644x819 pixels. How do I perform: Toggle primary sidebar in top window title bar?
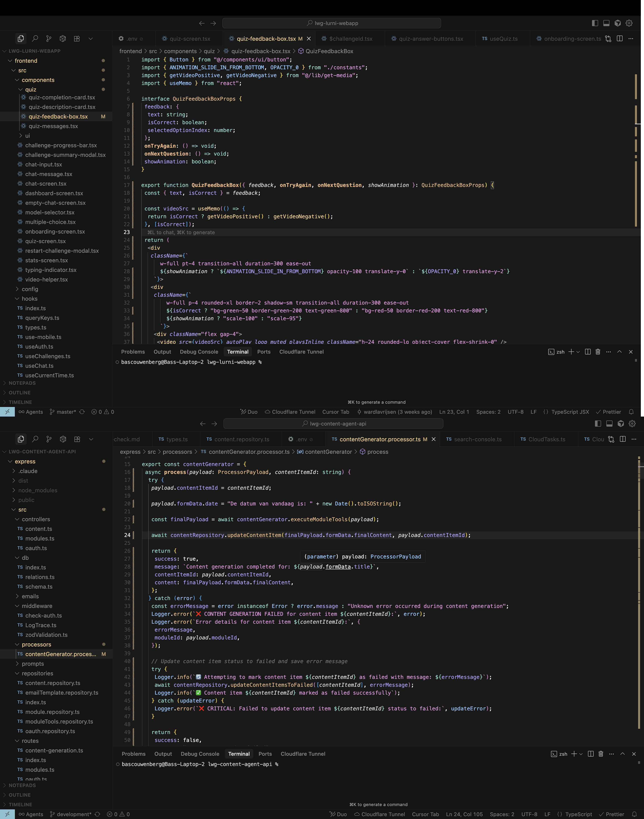pos(595,23)
